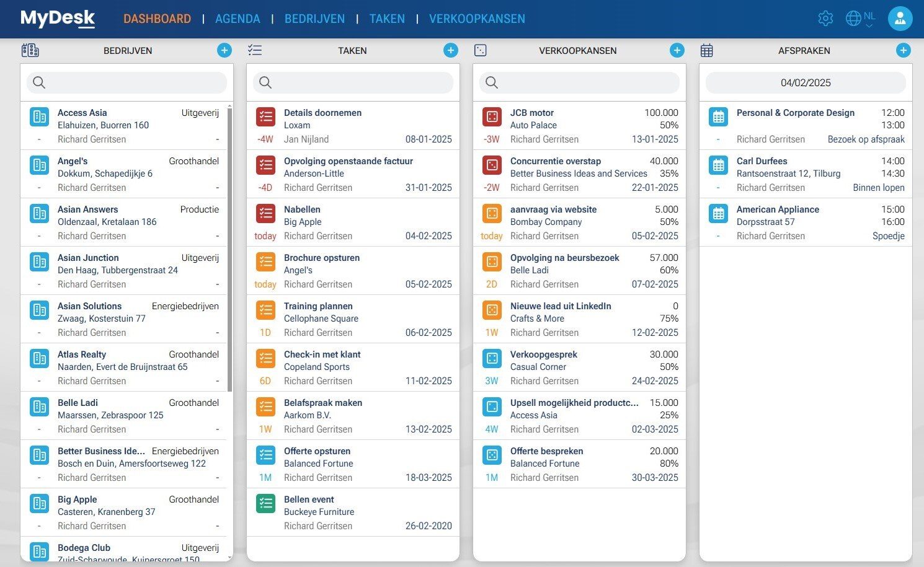Click the company icon next to Access Asia
This screenshot has height=567, width=924.
click(x=39, y=116)
